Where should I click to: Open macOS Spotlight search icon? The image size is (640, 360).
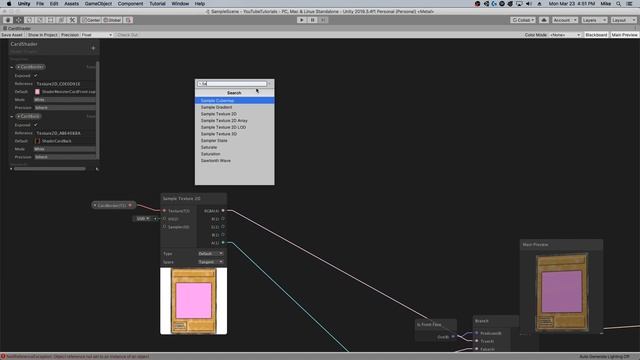(x=619, y=4)
